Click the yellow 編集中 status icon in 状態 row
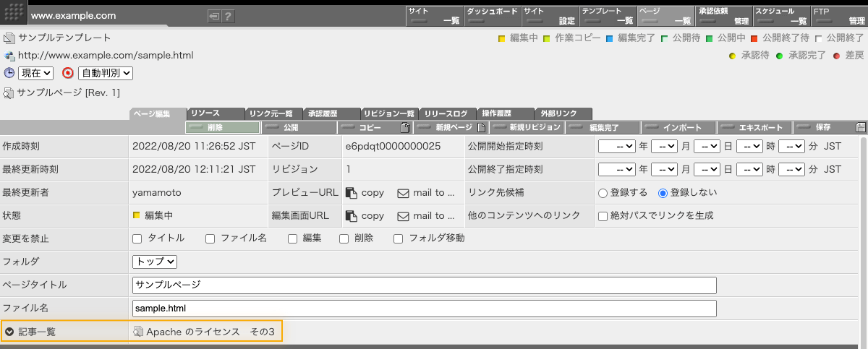Screen dimensions: 868x349 point(136,215)
